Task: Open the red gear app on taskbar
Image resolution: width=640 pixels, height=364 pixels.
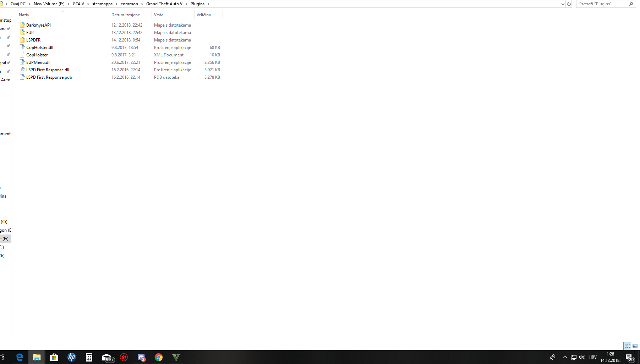Action: (124, 357)
